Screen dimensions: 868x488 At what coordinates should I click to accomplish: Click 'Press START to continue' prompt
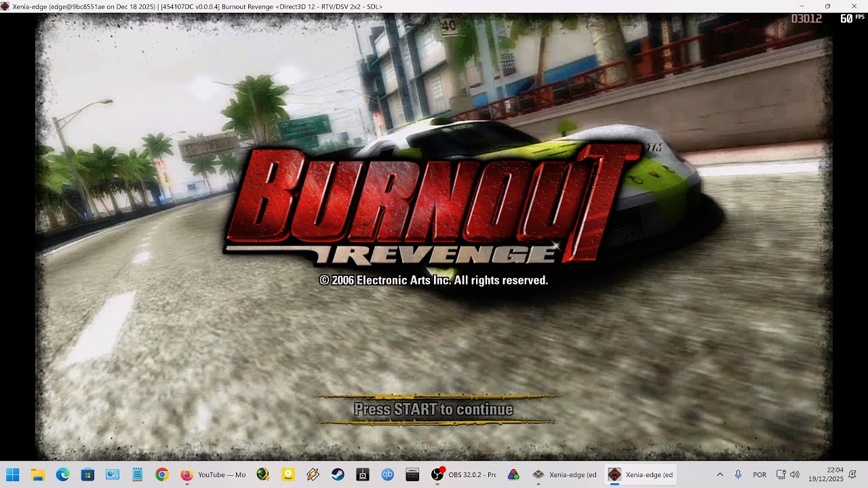tap(433, 409)
